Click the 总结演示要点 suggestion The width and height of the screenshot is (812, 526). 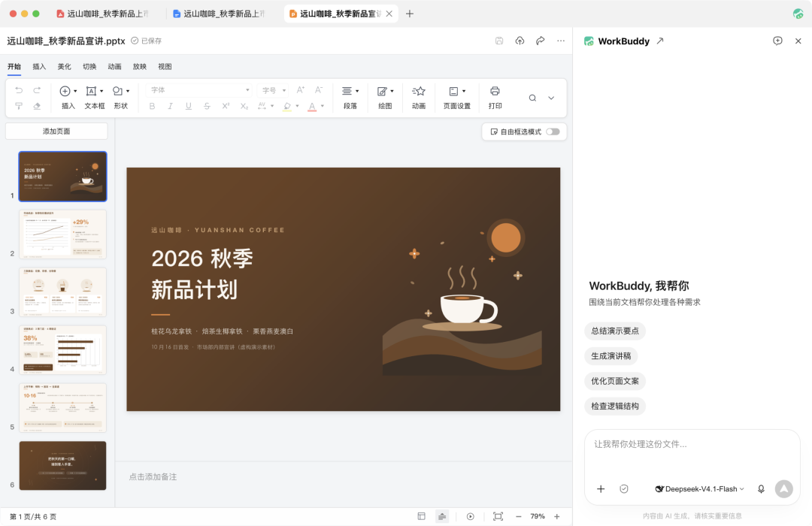[615, 331]
